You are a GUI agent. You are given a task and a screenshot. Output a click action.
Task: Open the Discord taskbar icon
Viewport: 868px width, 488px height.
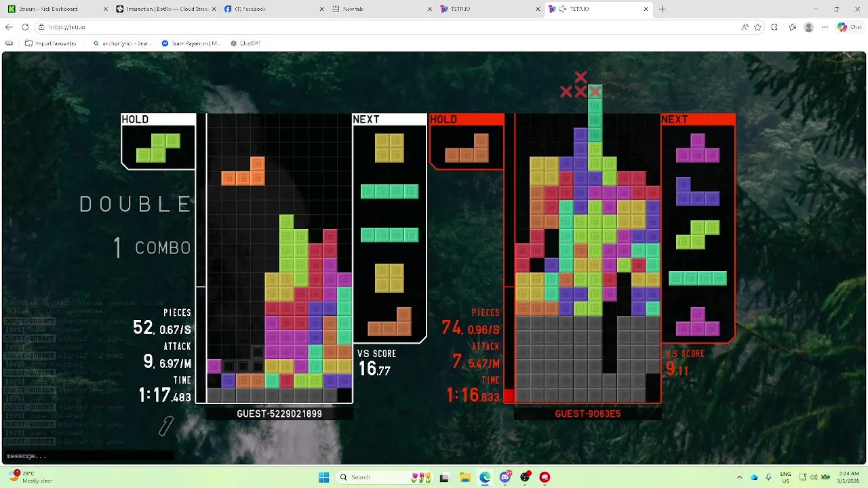coord(505,477)
